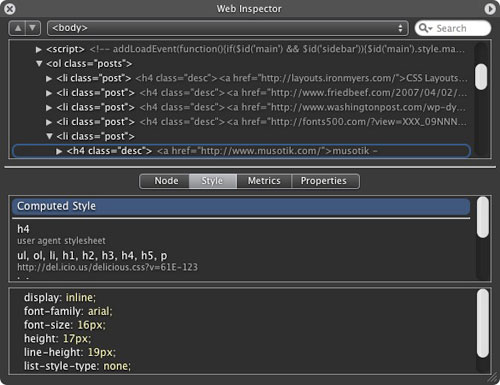Select the ul, ol, li, h1 selector rule
500x385 pixels.
point(241,261)
